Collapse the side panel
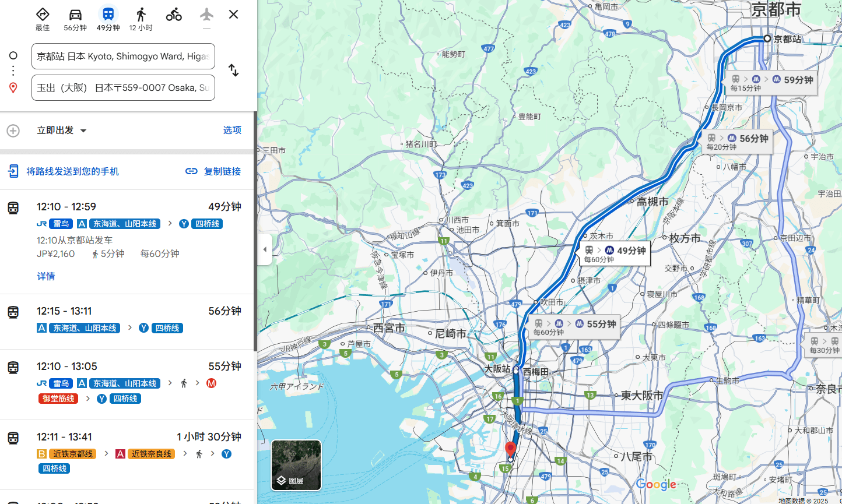This screenshot has height=504, width=842. 265,249
